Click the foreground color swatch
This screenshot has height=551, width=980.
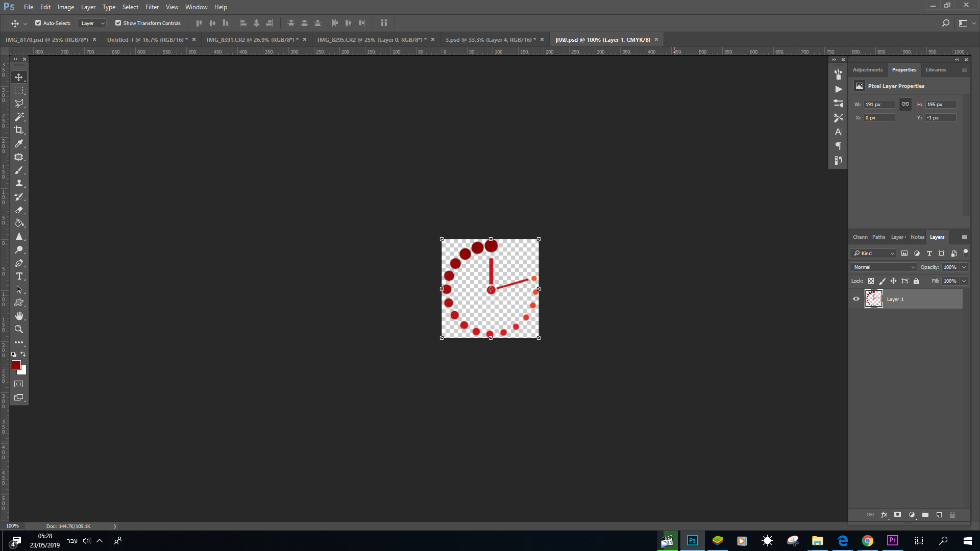pyautogui.click(x=16, y=364)
